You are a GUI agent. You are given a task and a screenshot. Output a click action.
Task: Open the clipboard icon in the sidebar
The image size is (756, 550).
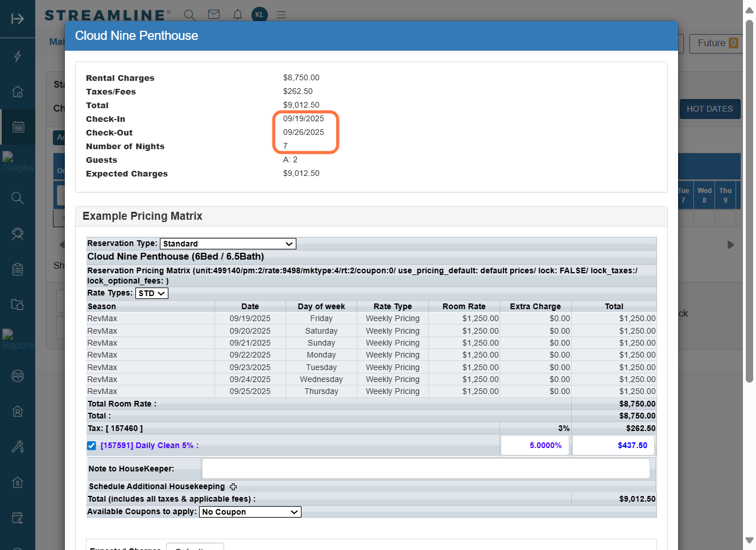pyautogui.click(x=18, y=269)
